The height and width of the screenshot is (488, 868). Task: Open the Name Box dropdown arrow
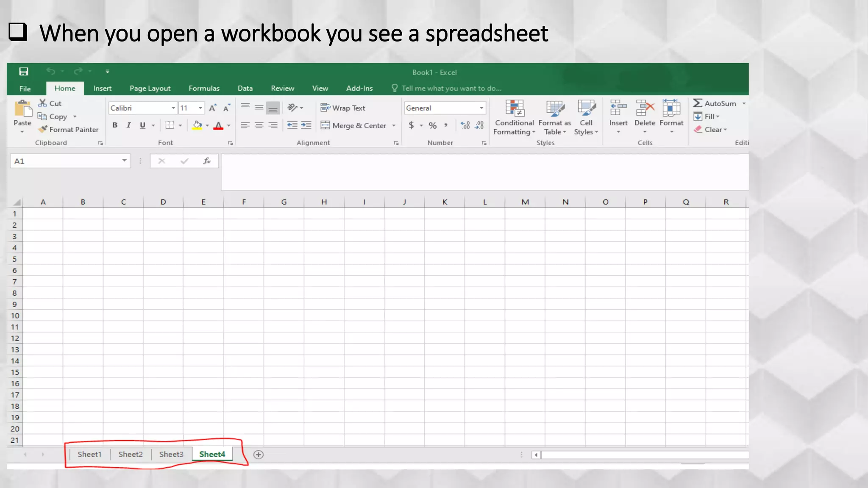click(124, 161)
